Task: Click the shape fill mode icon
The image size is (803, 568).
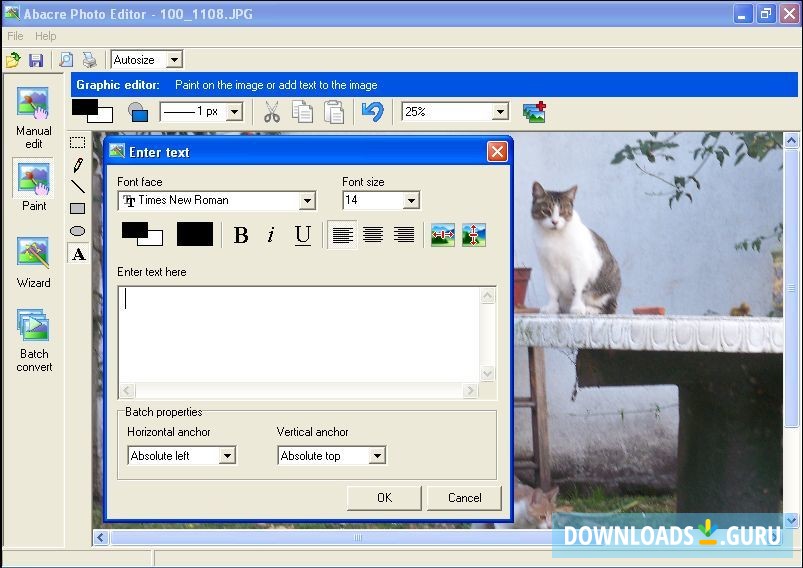Action: (x=138, y=112)
